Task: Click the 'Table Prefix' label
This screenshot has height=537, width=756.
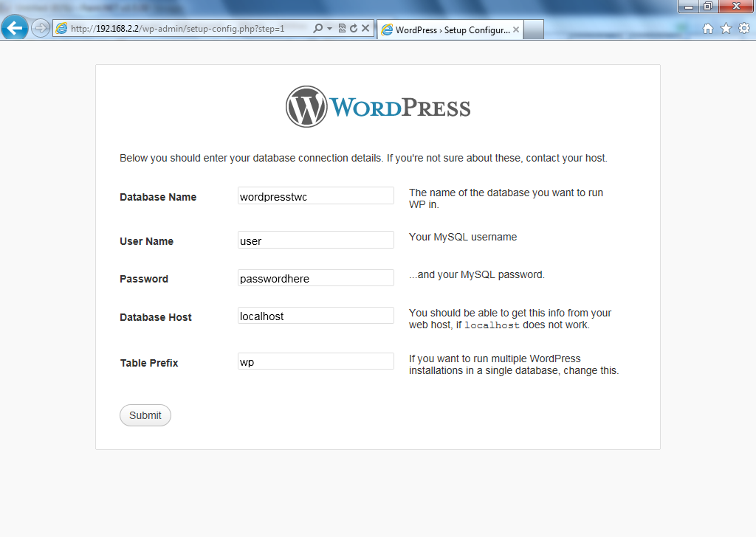Action: coord(149,363)
